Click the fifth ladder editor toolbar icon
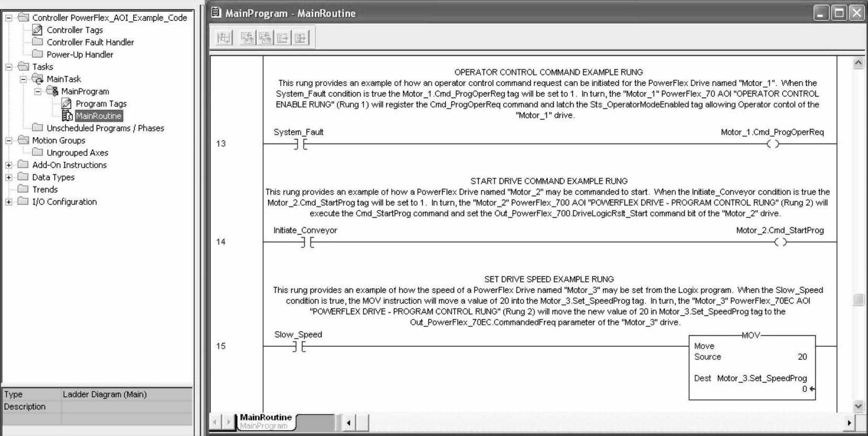 coord(301,38)
